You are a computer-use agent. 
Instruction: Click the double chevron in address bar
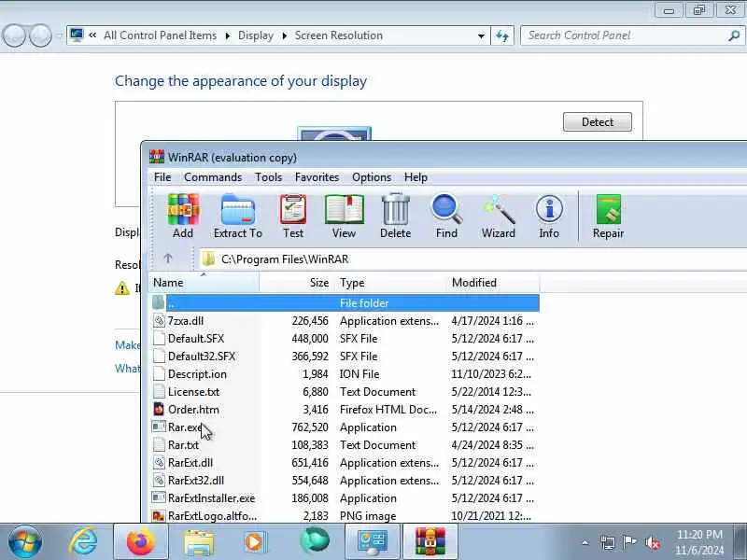pos(92,35)
